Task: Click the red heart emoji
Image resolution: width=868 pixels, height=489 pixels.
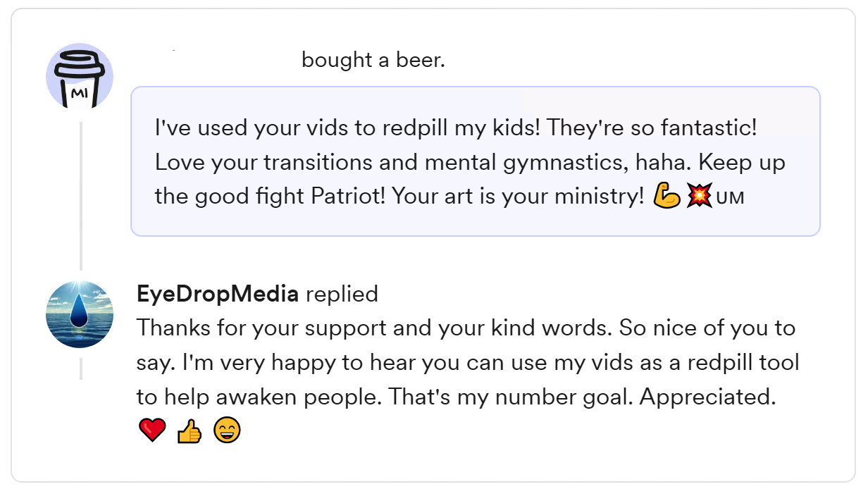Action: pyautogui.click(x=152, y=430)
